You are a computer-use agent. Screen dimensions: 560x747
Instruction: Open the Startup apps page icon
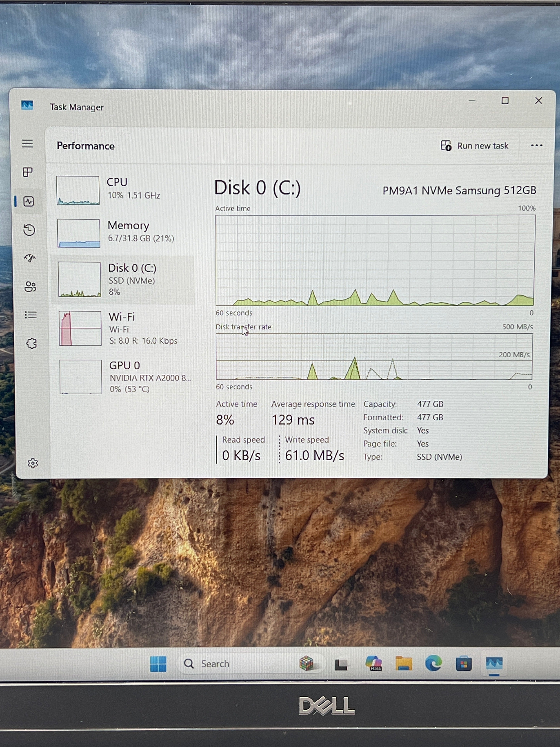point(30,258)
